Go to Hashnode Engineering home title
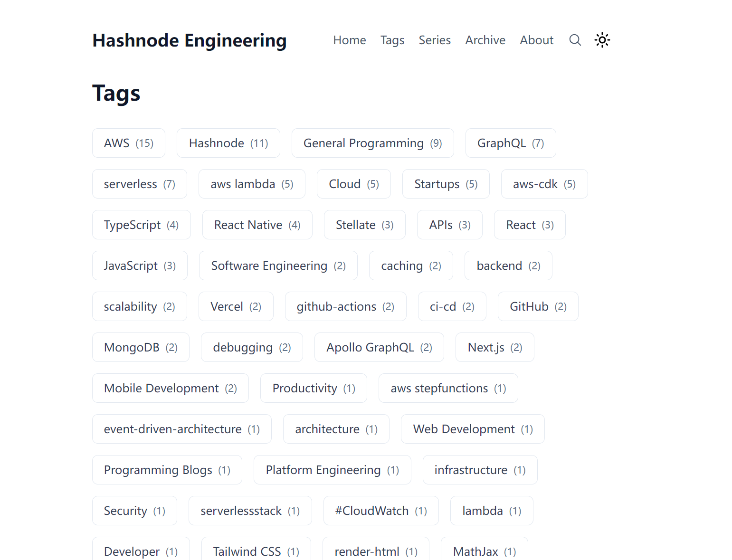Screen dimensions: 732x560 [190, 40]
